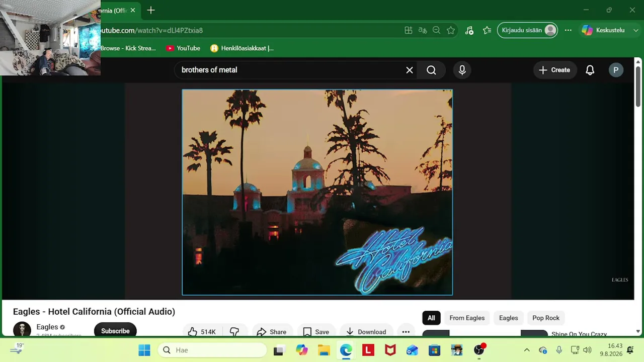Open more actions ellipsis below the video
Viewport: 644px width, 362px height.
point(406,331)
